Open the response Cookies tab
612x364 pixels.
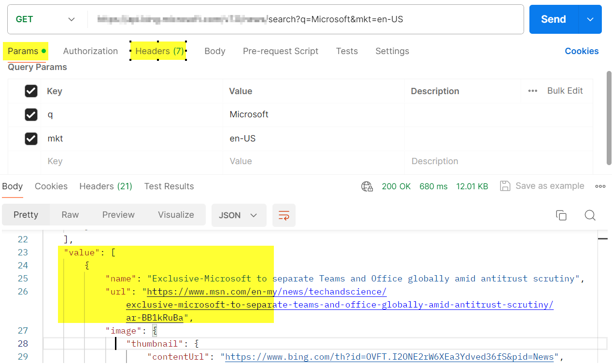51,186
